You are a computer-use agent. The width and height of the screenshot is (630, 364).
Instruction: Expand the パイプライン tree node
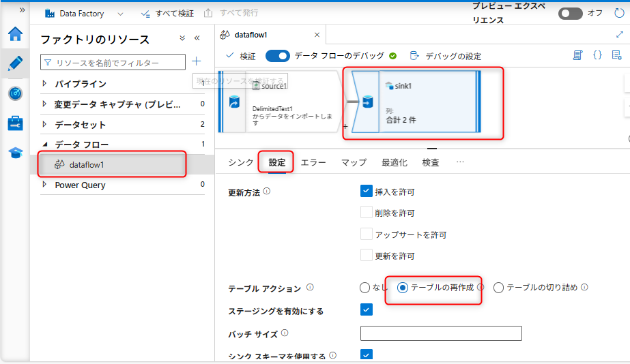pos(44,83)
